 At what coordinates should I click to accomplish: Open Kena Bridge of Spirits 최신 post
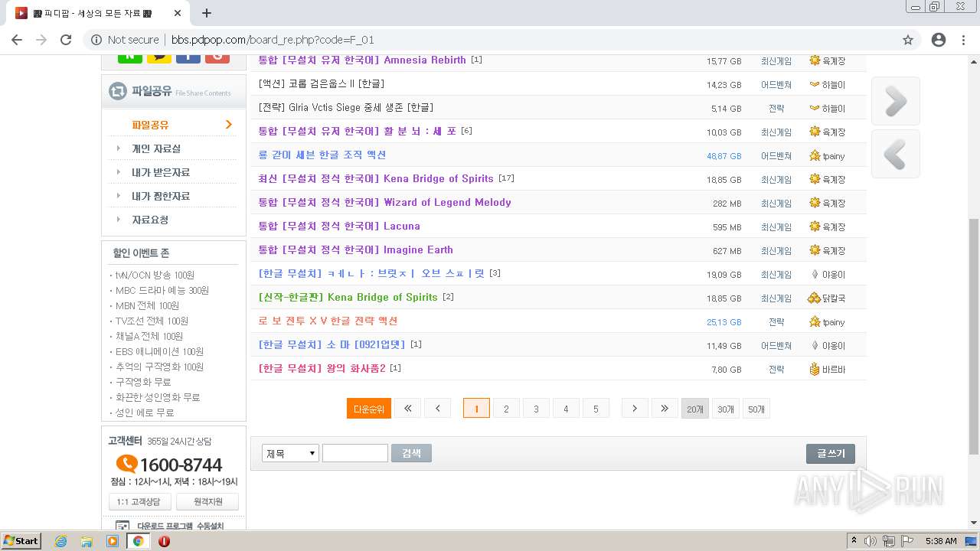[376, 178]
